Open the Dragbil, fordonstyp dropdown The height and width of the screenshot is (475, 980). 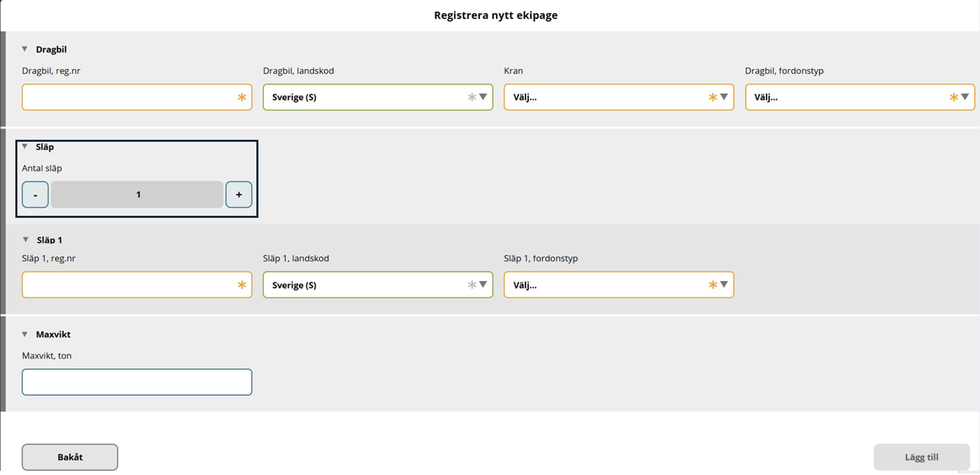[860, 97]
